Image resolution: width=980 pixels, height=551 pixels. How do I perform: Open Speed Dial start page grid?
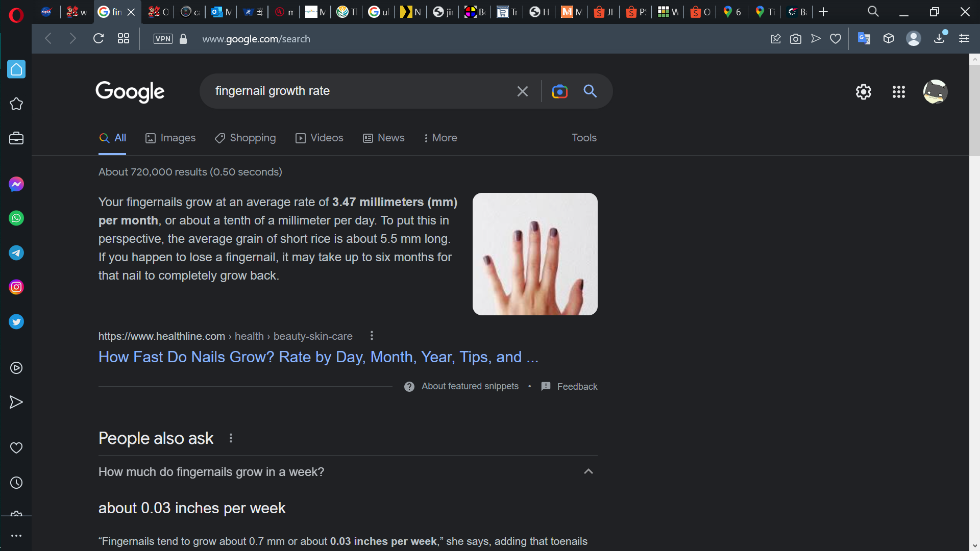coord(124,39)
